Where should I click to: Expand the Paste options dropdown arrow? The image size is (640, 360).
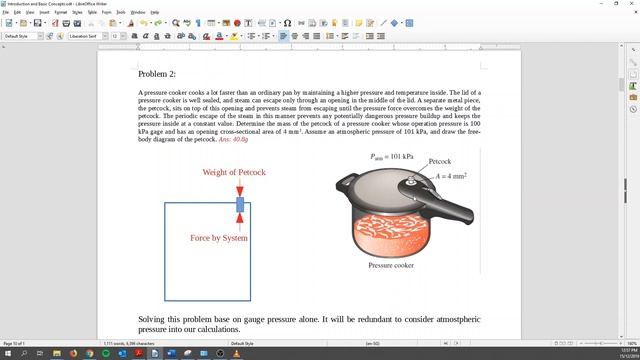point(120,23)
